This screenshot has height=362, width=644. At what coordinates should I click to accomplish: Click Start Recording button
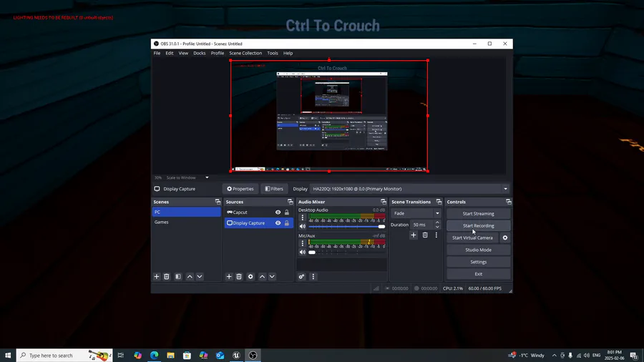478,226
